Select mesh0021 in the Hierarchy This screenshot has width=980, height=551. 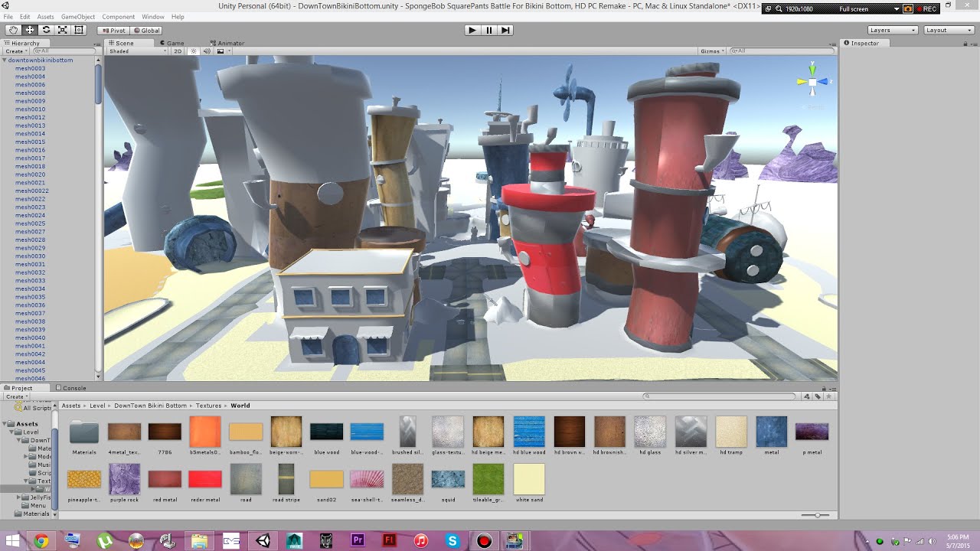(x=30, y=183)
